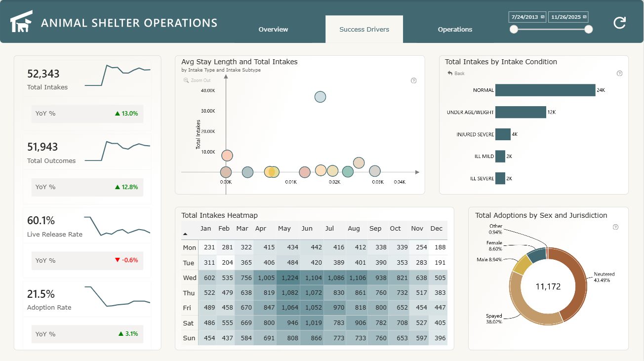Select the Success Drivers tab
The height and width of the screenshot is (361, 644).
pos(364,30)
